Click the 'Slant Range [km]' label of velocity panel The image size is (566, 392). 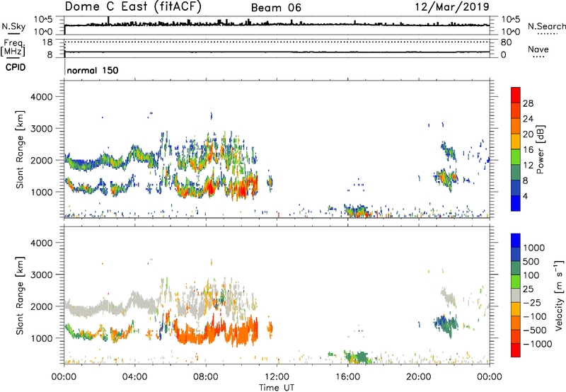20,296
